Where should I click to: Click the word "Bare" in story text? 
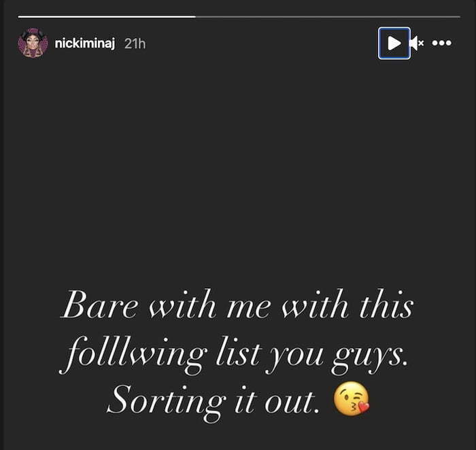click(x=99, y=305)
